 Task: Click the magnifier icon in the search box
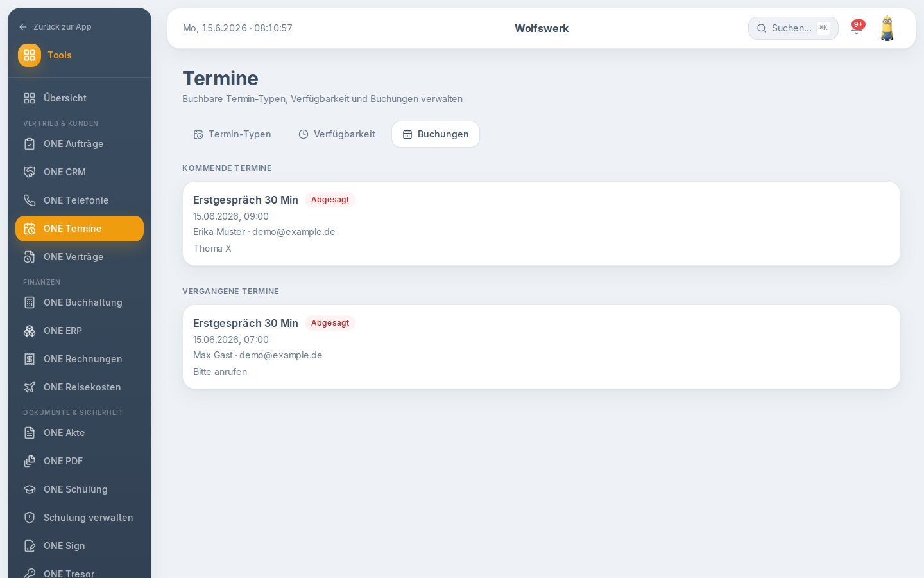coord(762,28)
